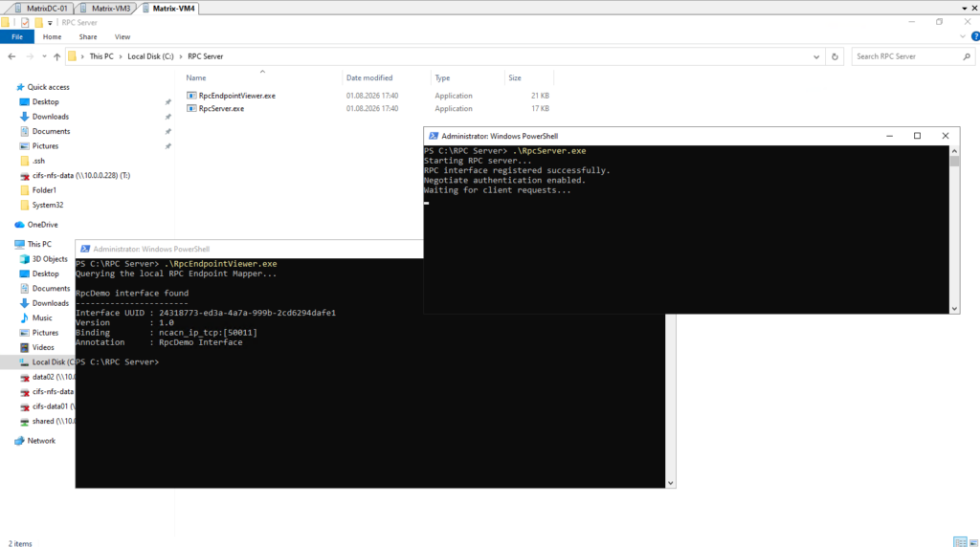Go forward in File Explorer

point(30,56)
